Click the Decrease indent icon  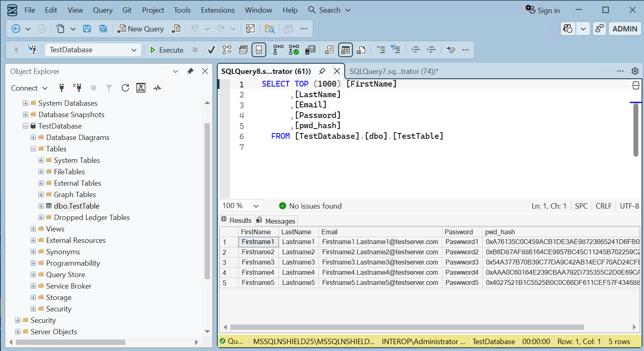coord(416,50)
